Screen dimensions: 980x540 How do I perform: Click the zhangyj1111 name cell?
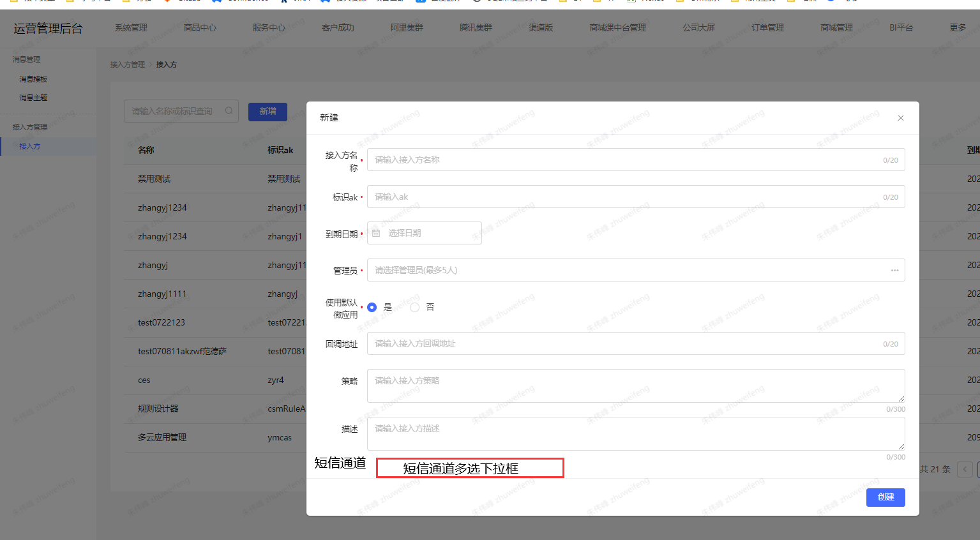162,294
